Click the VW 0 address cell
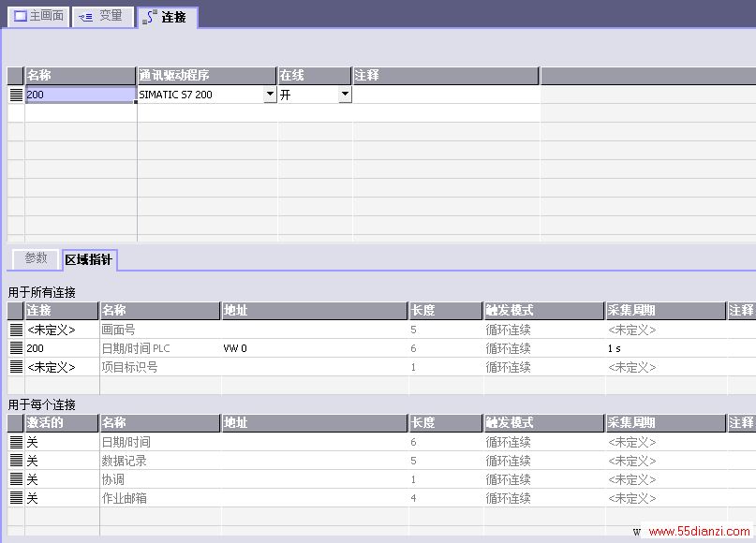Screen dimensions: 756x543 [315, 348]
